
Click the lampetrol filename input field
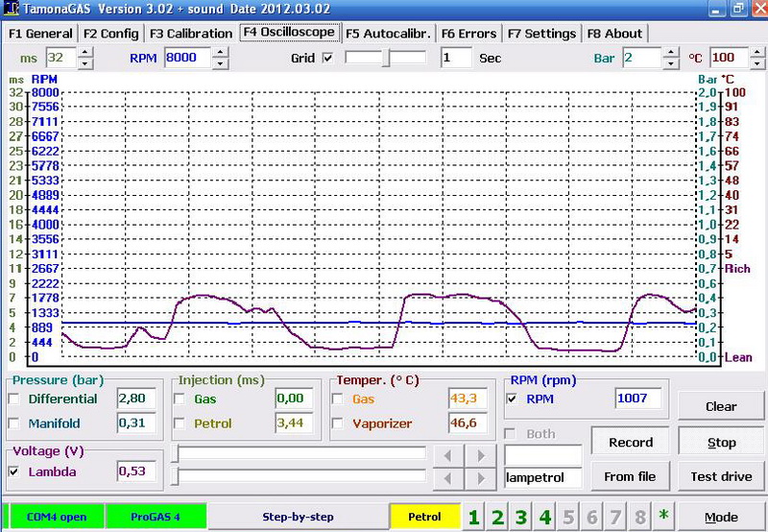click(x=542, y=477)
